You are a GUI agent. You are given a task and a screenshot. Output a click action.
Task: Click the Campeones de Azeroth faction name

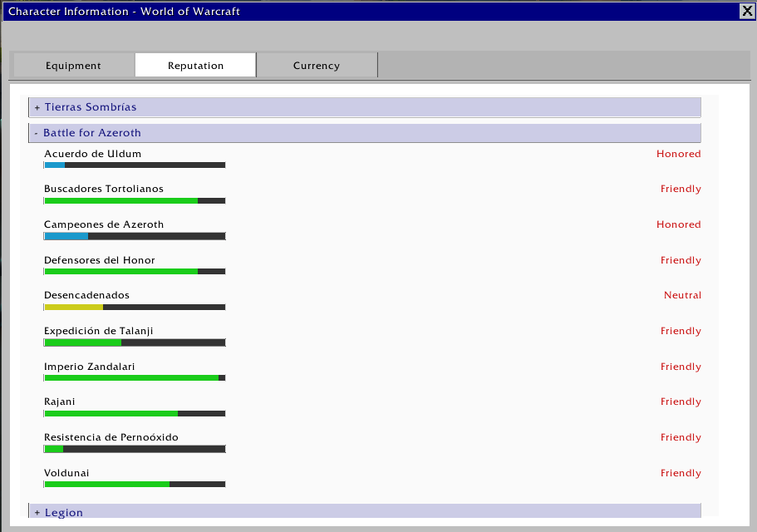point(104,224)
